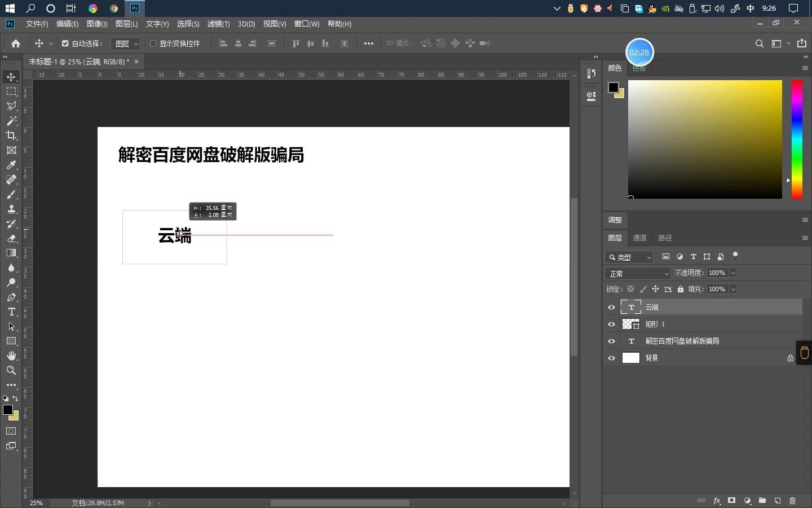Change the screen mode icon

click(x=11, y=446)
